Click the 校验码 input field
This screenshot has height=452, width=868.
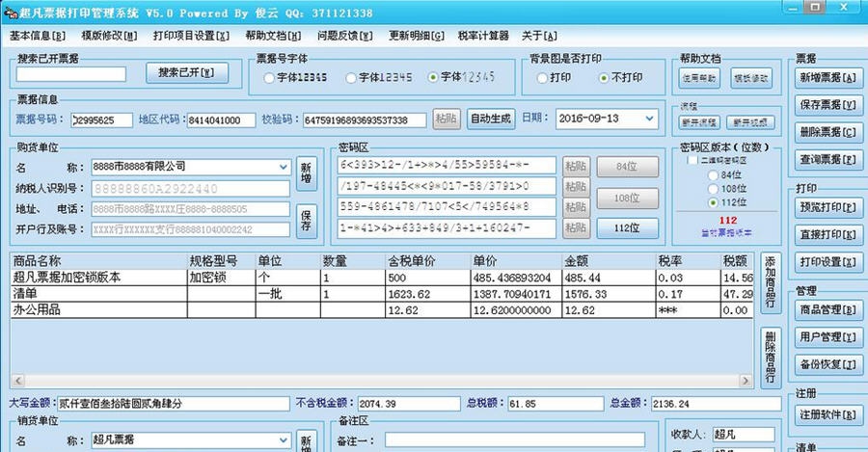click(x=365, y=120)
